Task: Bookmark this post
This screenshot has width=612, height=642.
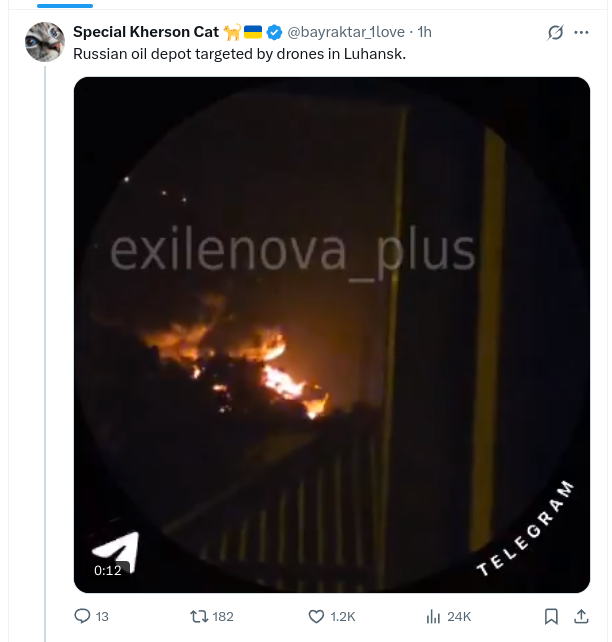Action: [551, 616]
